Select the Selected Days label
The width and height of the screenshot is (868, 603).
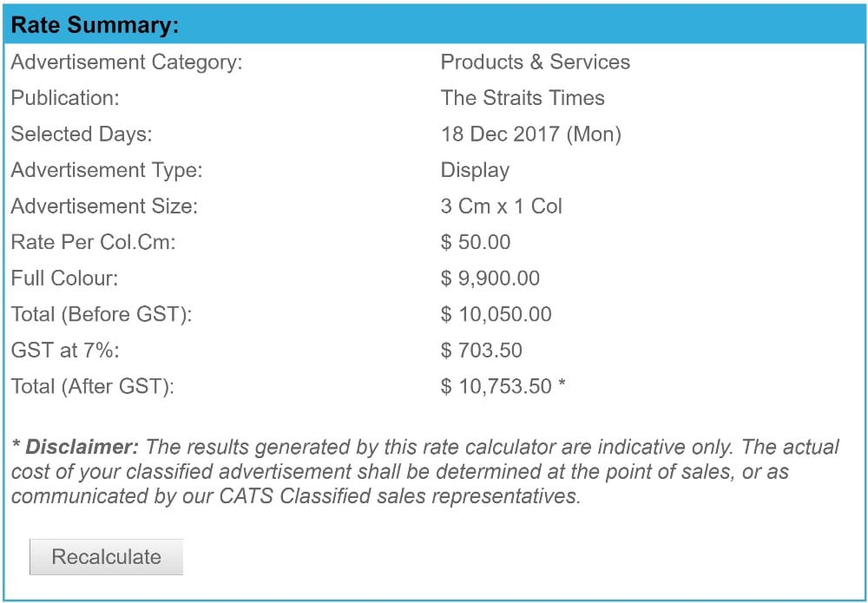pyautogui.click(x=81, y=134)
